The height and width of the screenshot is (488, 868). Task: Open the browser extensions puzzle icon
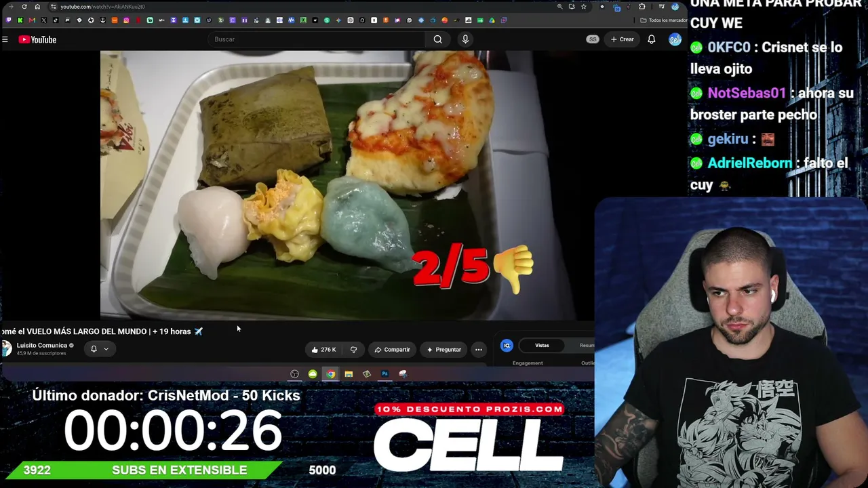[x=642, y=7]
